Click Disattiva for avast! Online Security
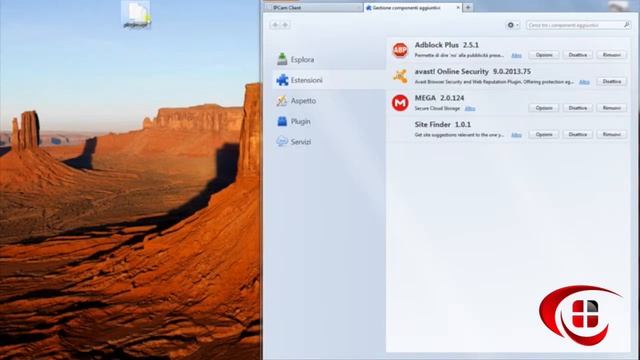The width and height of the screenshot is (640, 360). pyautogui.click(x=611, y=81)
